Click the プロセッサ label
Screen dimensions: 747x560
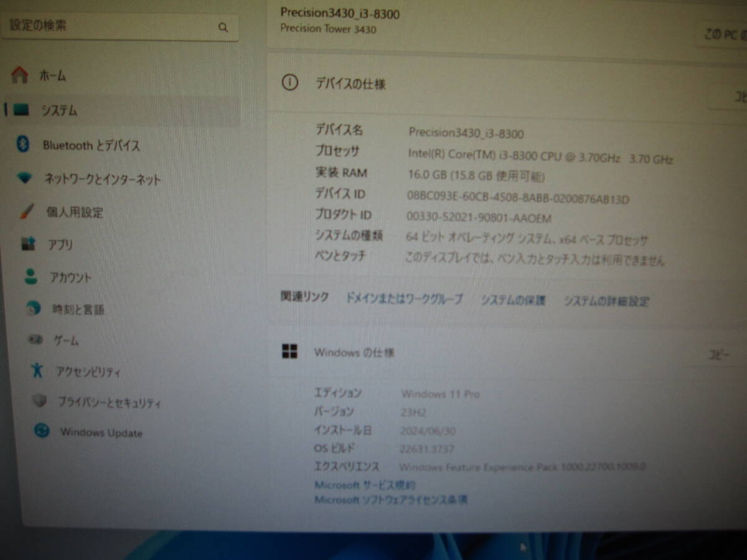(x=337, y=151)
